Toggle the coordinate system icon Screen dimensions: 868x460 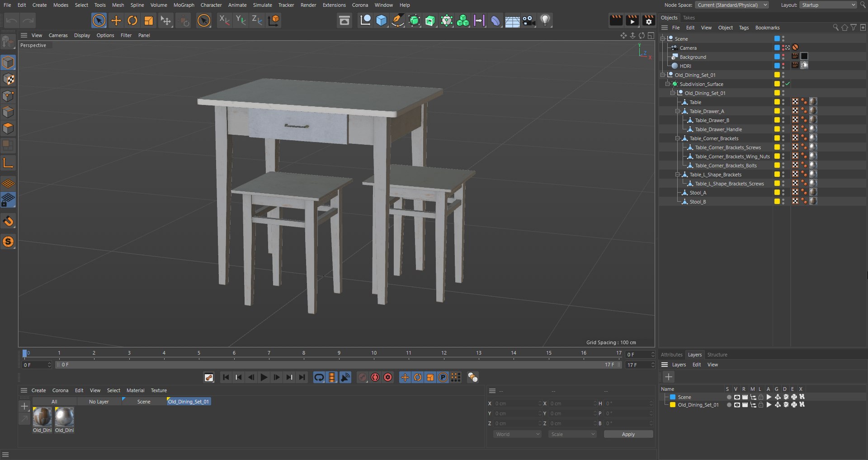pyautogui.click(x=274, y=20)
